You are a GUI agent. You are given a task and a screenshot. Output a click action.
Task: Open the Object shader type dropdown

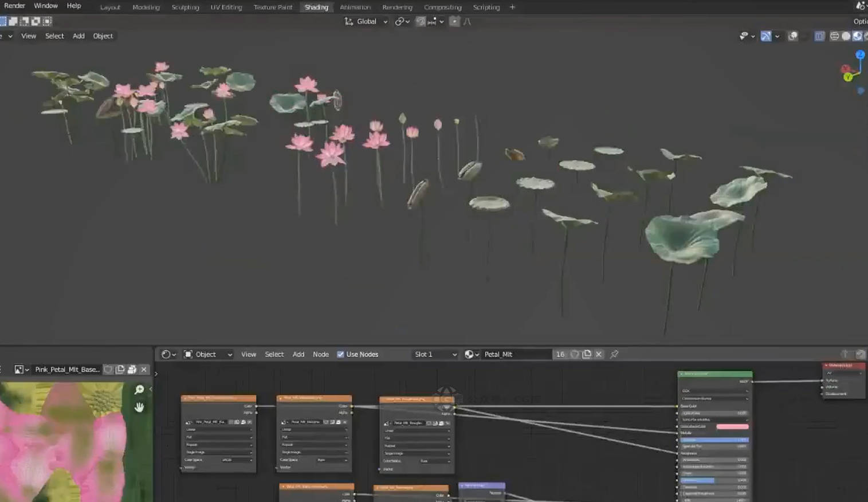coord(208,354)
